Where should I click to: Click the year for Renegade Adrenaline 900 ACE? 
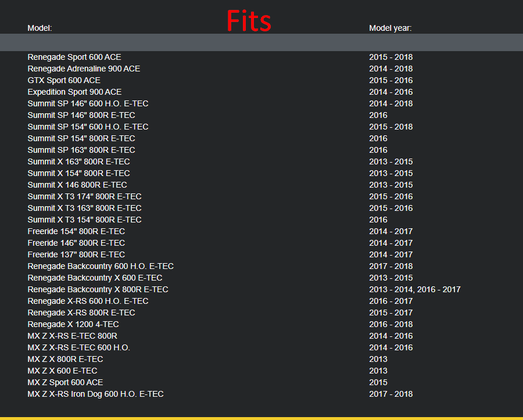tap(391, 69)
